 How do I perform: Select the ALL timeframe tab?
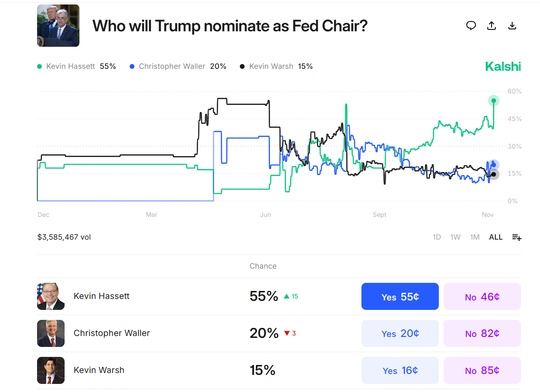(x=495, y=237)
